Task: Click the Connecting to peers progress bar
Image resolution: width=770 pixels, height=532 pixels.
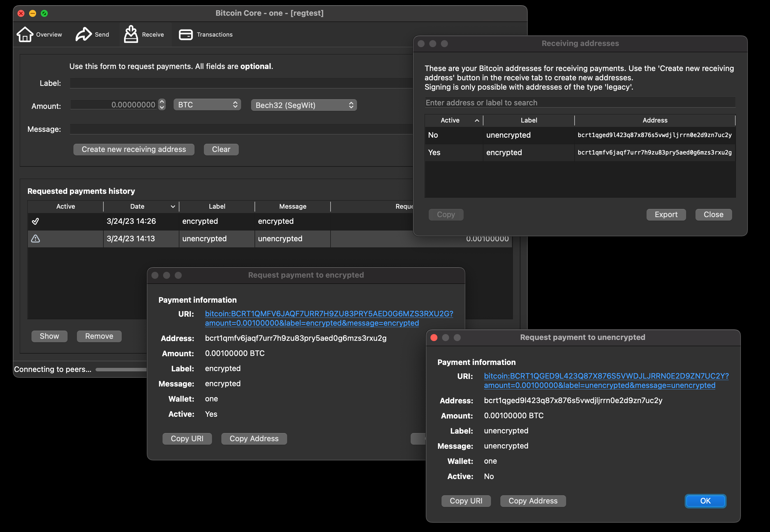Action: tap(122, 369)
